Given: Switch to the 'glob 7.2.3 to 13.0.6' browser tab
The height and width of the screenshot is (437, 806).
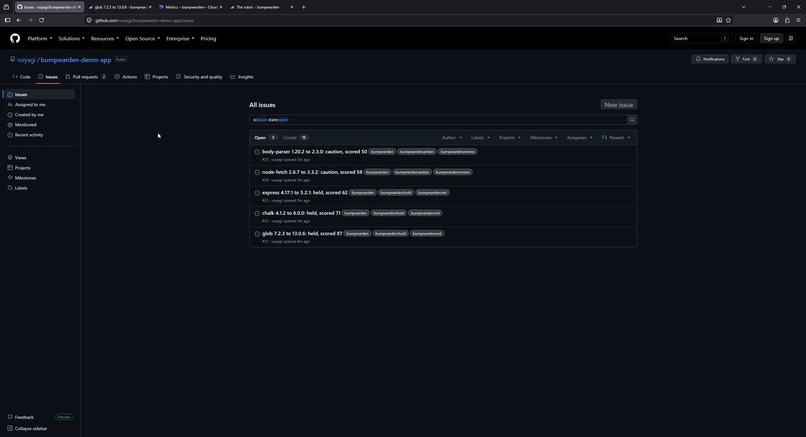Looking at the screenshot, I should 119,7.
